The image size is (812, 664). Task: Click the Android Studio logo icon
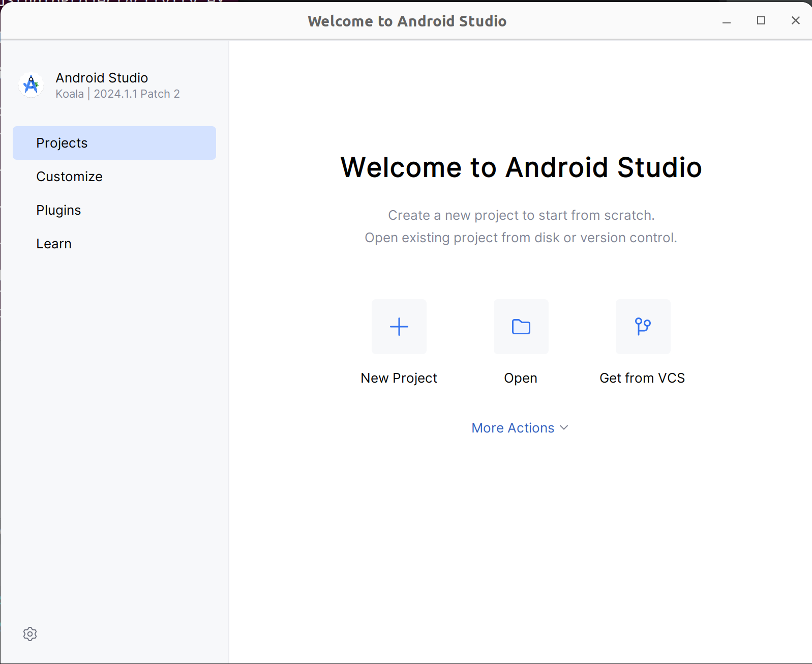click(x=31, y=84)
